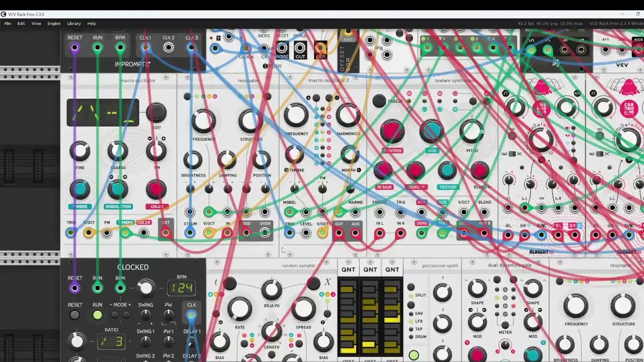This screenshot has width=644, height=362.
Task: Open the Help menu
Action: coord(92,24)
